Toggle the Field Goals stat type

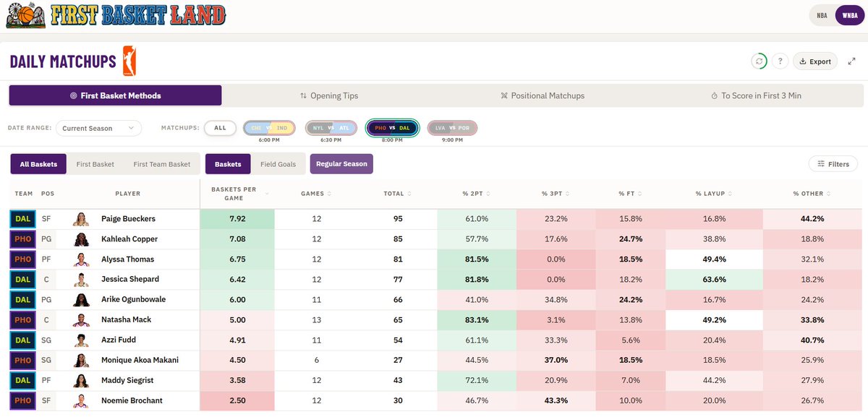tap(278, 164)
